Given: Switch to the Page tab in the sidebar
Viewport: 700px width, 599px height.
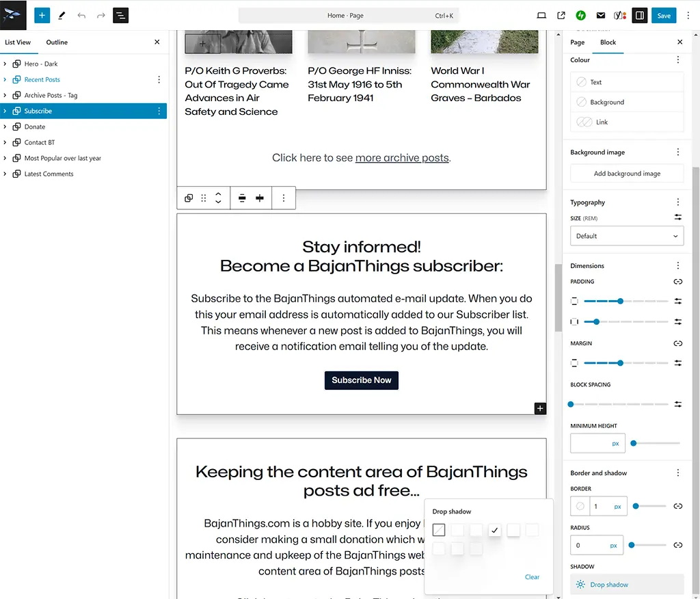Looking at the screenshot, I should (x=577, y=42).
